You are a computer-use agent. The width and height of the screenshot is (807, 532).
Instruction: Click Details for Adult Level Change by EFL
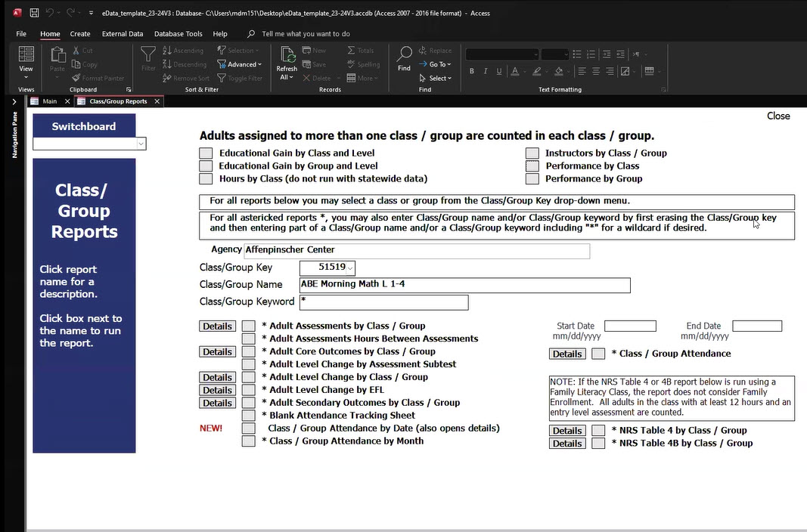point(218,390)
